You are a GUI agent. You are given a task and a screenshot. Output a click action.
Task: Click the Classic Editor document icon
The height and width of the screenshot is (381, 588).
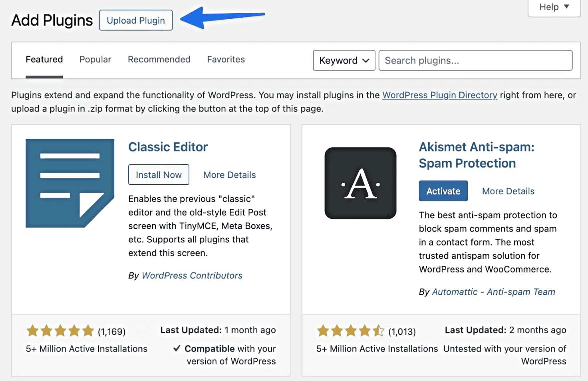coord(70,183)
